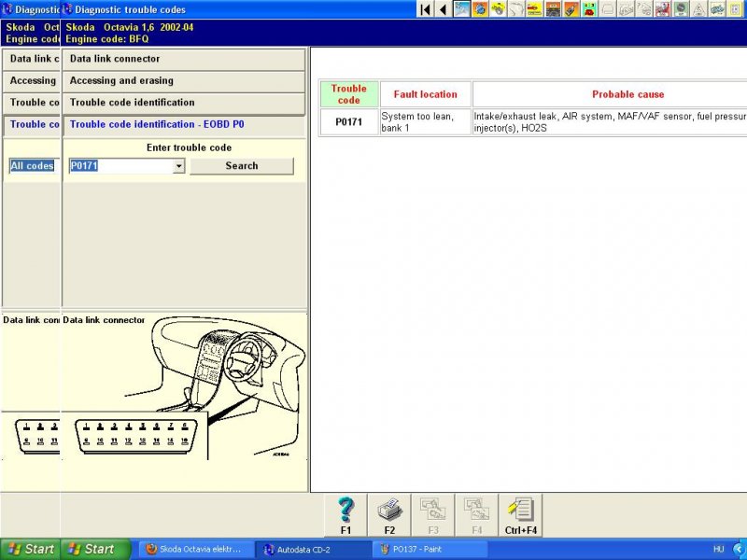Open the round gauge toolbar icon
Viewport: 747px width, 560px height.
pos(681,9)
